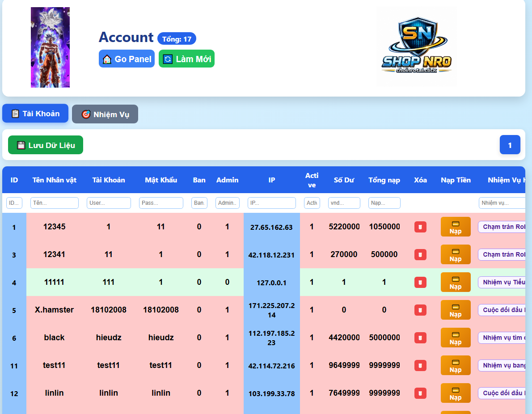This screenshot has width=532, height=414.
Task: Focus the Pass filter field
Action: click(161, 203)
